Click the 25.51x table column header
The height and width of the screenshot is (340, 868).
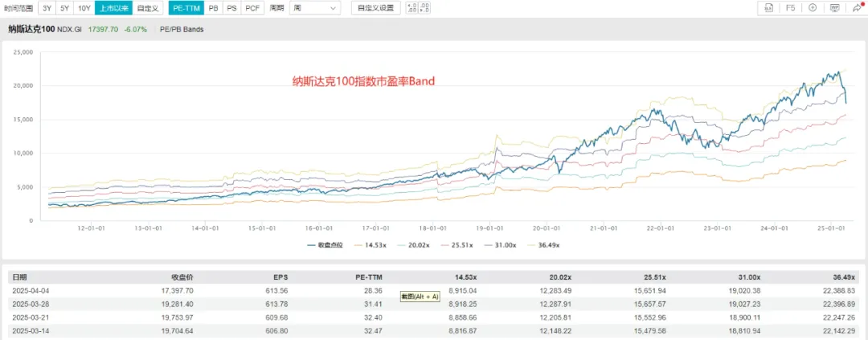click(655, 277)
